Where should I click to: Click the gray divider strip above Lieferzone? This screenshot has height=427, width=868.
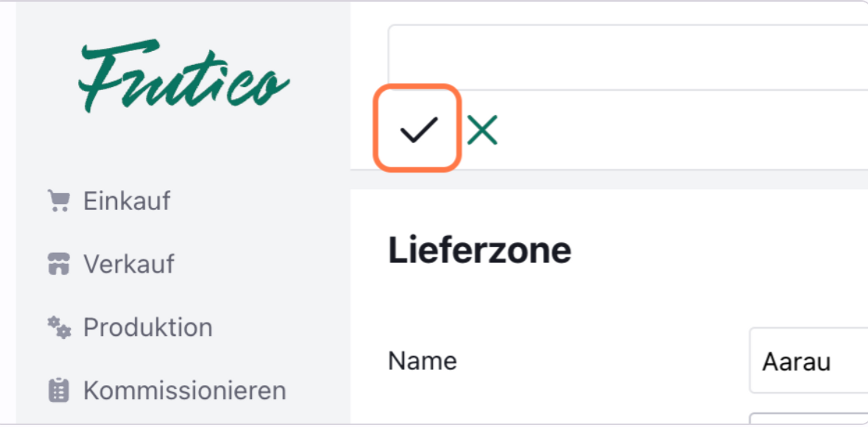pos(608,179)
